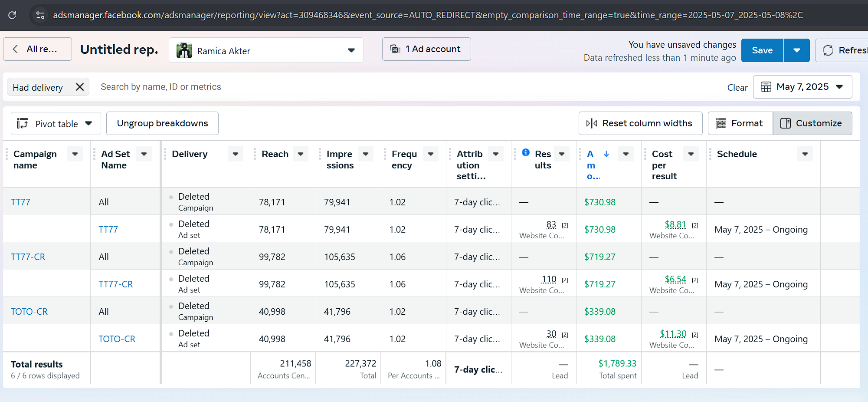Open site information icon in address bar
Viewport: 868px width, 402px height.
[40, 15]
